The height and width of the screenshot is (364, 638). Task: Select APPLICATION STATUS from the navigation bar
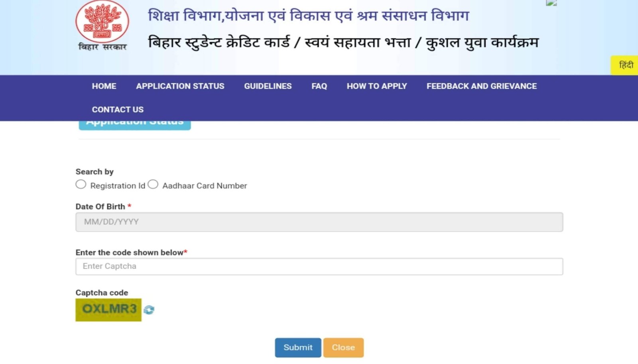click(180, 86)
